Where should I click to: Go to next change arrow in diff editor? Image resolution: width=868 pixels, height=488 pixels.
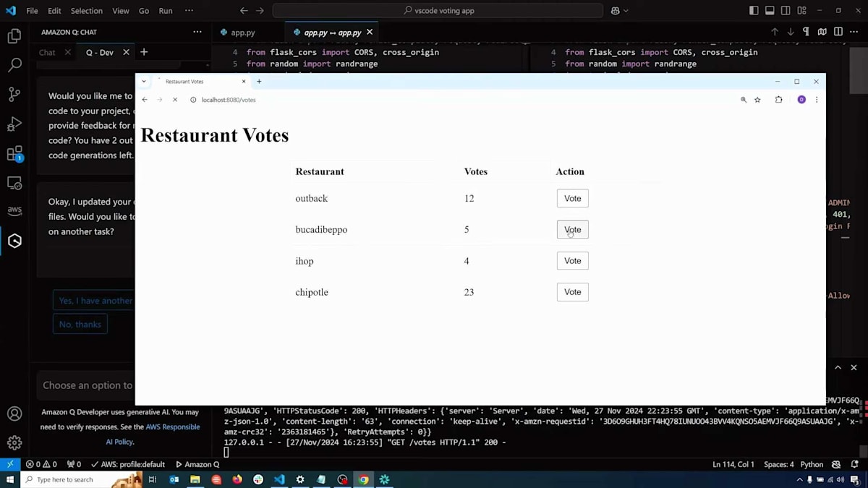coord(791,32)
